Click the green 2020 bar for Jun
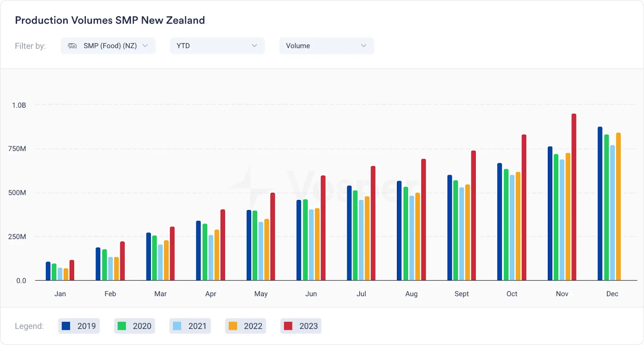This screenshot has height=345, width=644. coord(305,240)
